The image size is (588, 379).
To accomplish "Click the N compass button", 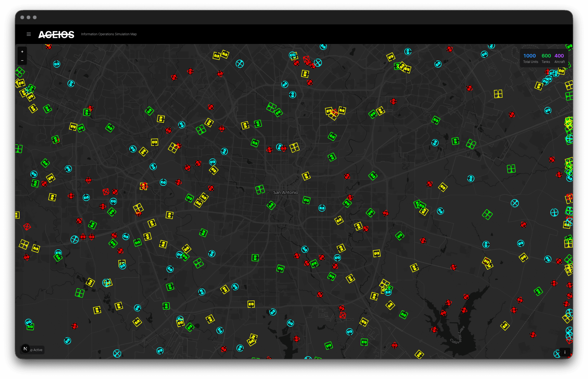I will [x=25, y=349].
